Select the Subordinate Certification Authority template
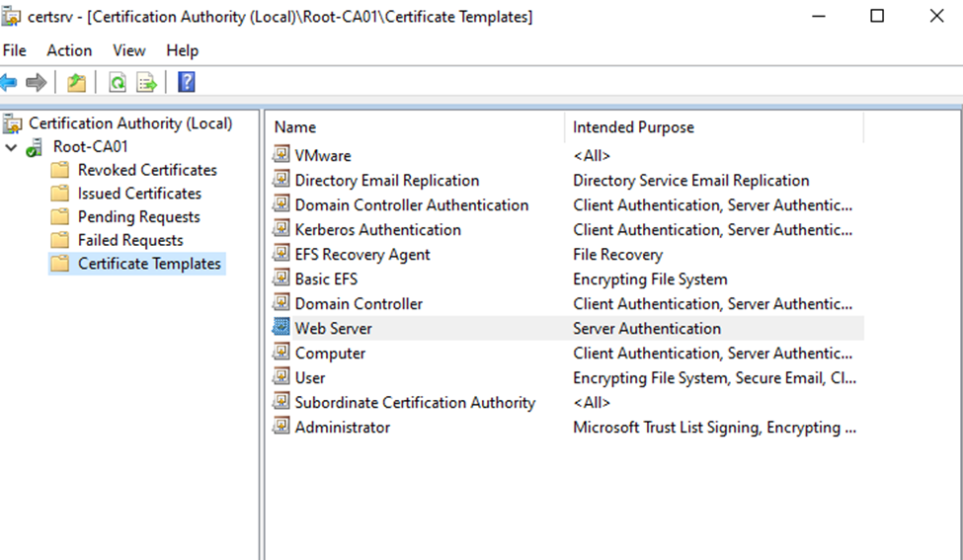 point(415,403)
